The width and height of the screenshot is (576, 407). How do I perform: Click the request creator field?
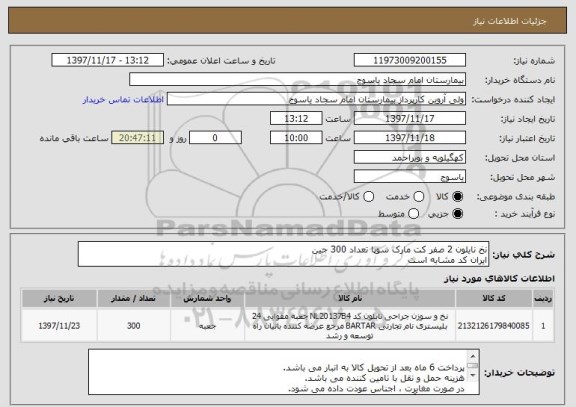pos(316,99)
